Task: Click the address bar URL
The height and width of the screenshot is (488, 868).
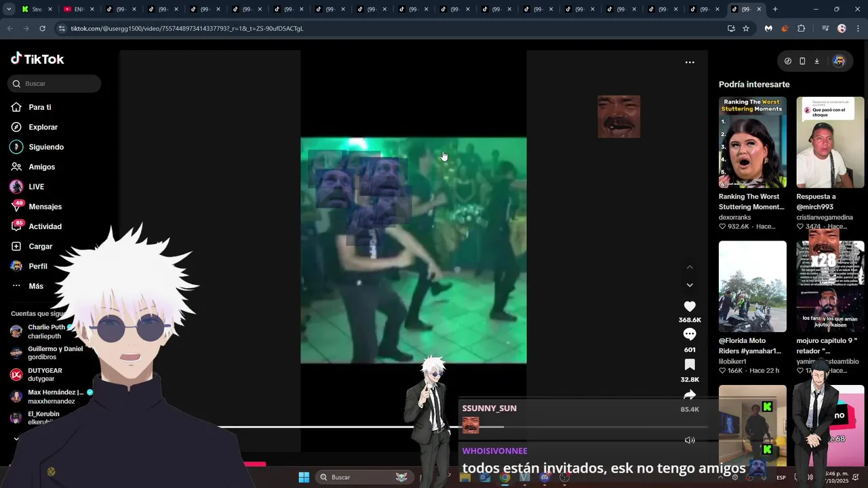Action: 186,28
